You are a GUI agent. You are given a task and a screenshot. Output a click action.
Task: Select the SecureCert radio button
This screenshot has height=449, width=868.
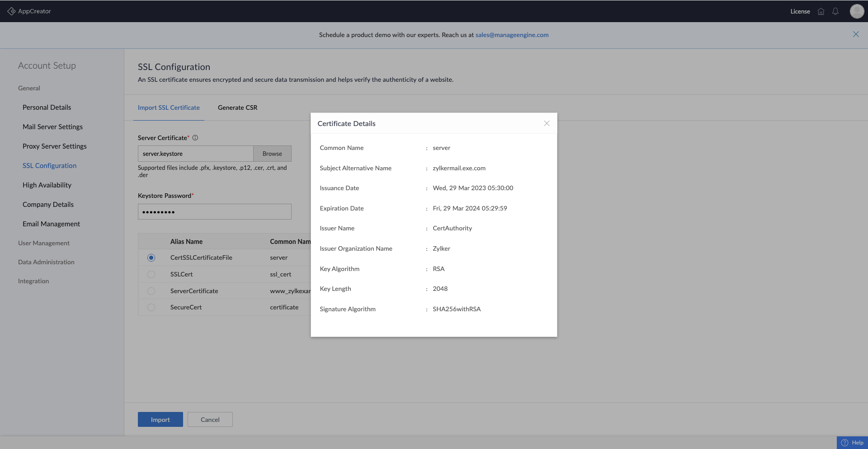pos(151,308)
